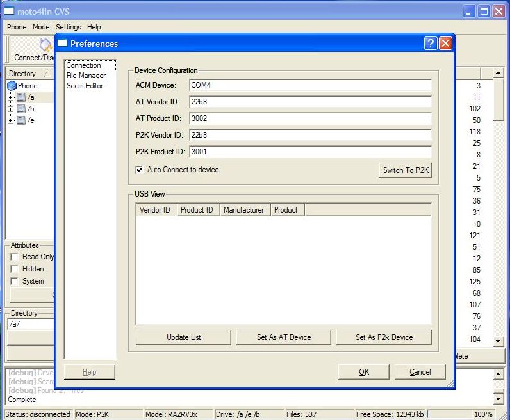
Task: Toggle the Read Only attribute checkbox
Action: (x=14, y=257)
